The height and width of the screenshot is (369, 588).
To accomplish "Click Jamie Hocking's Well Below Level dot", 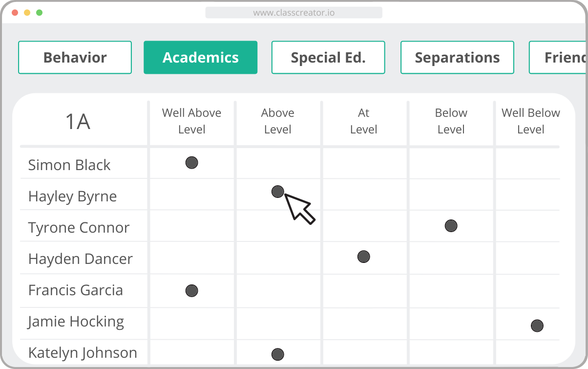I will 537,326.
